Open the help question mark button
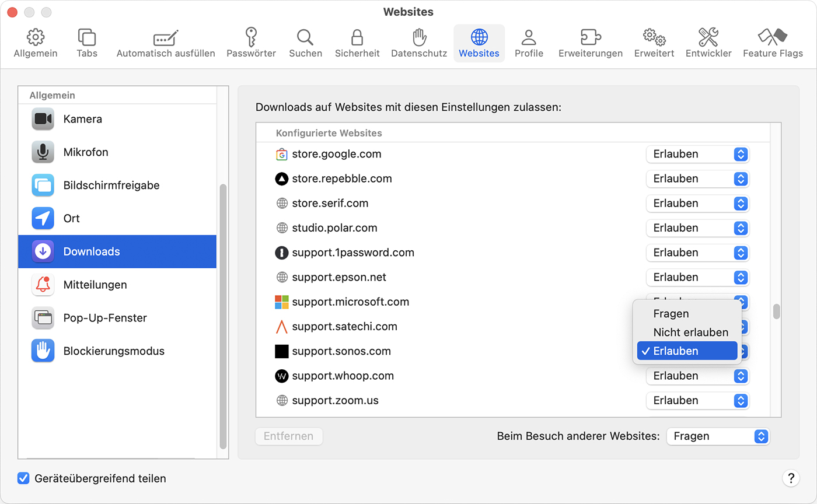Screen dimensions: 817x504 coord(791,478)
